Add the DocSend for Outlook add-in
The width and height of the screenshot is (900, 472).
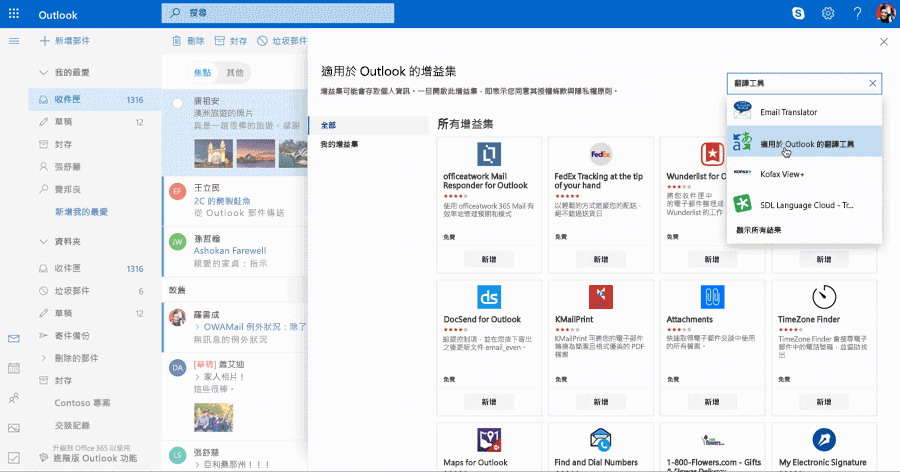tap(489, 402)
